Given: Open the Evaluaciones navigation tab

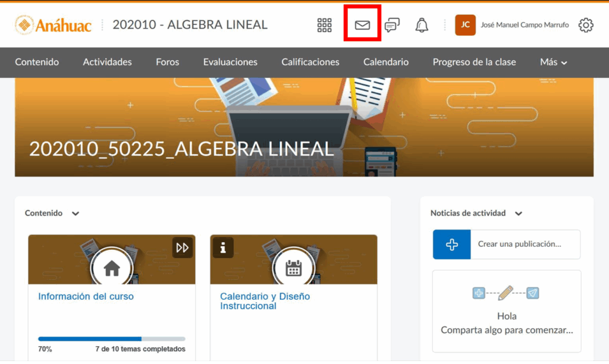Looking at the screenshot, I should point(230,62).
